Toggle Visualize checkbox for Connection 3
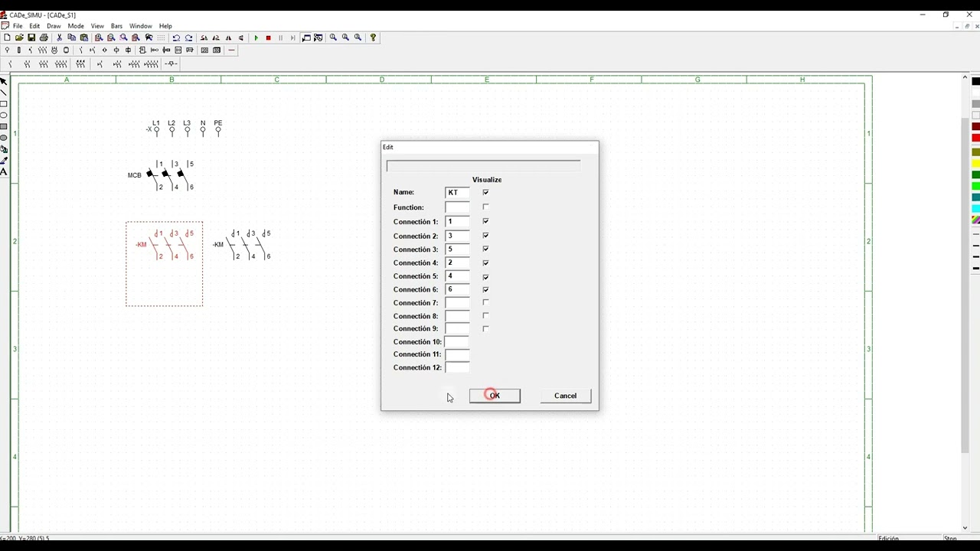The height and width of the screenshot is (551, 980). (x=485, y=249)
